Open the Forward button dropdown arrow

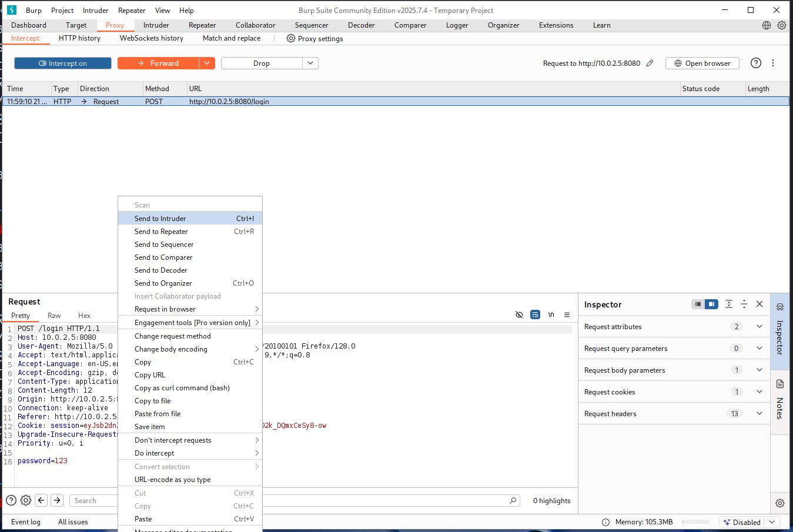[x=207, y=63]
